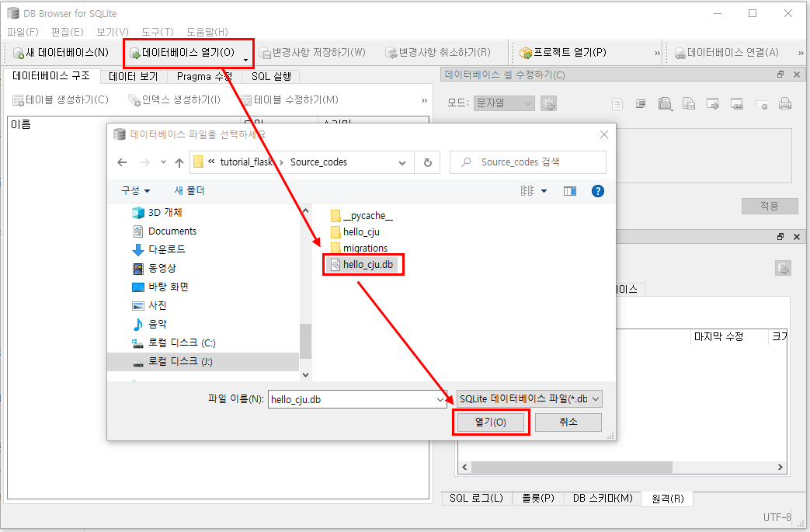Expand overflow chevron after 데이터베이스 연결
Image resolution: width=810 pixels, height=532 pixels.
click(x=801, y=53)
